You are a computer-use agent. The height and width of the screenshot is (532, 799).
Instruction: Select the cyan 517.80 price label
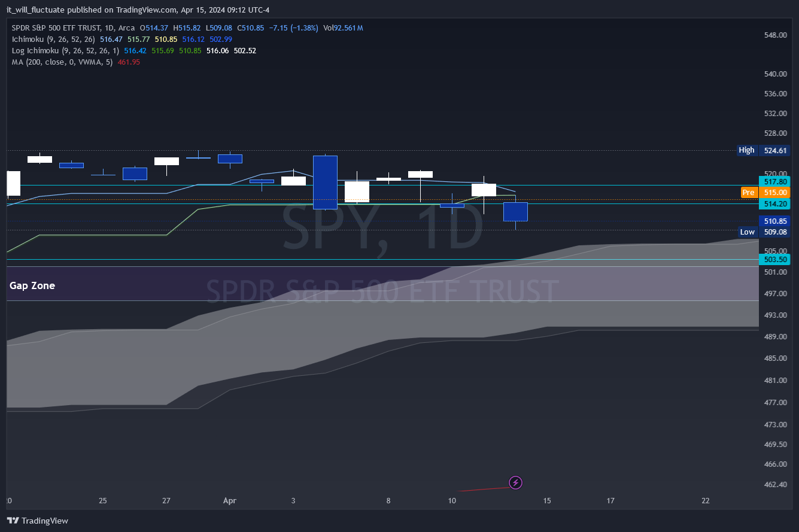pyautogui.click(x=775, y=181)
